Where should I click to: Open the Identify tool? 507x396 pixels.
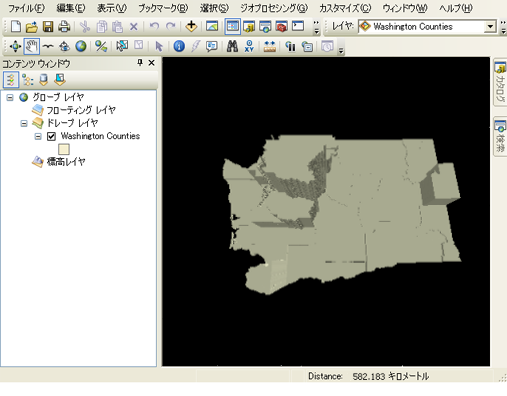pyautogui.click(x=179, y=46)
